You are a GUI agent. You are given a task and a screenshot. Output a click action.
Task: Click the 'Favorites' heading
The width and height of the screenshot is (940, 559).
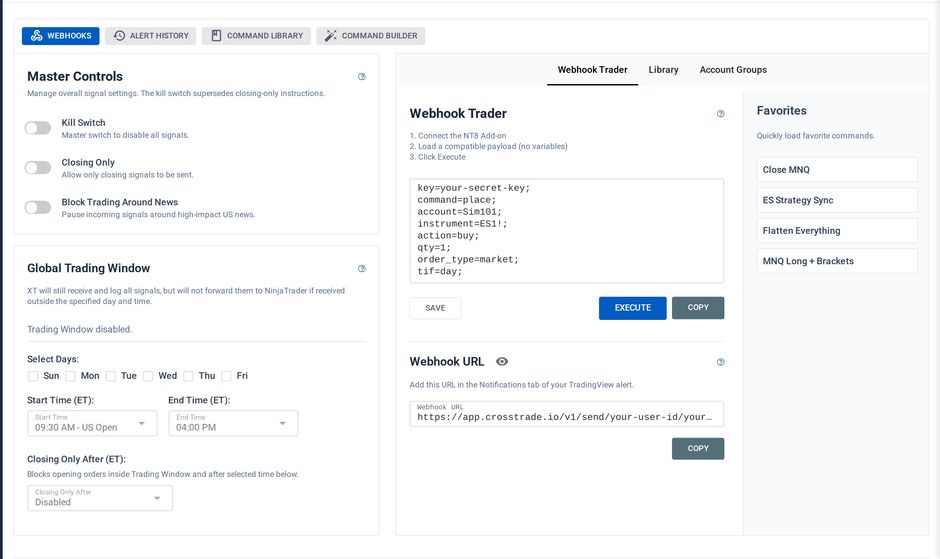[781, 110]
